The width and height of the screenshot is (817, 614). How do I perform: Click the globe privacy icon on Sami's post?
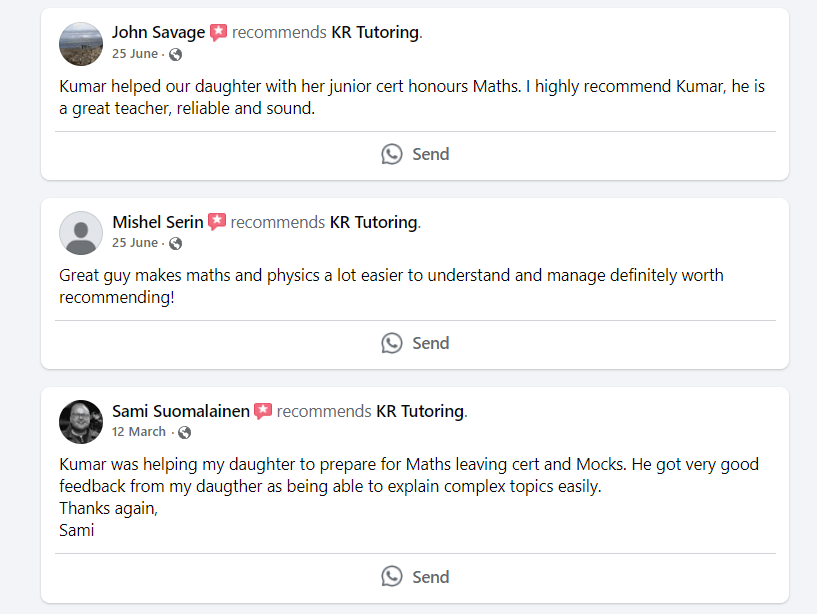click(184, 432)
